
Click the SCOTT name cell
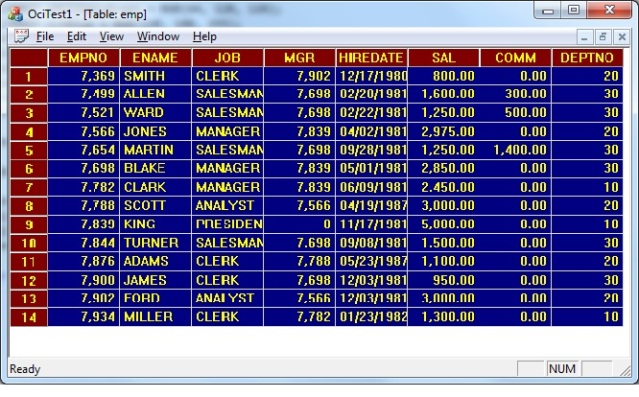pos(155,205)
